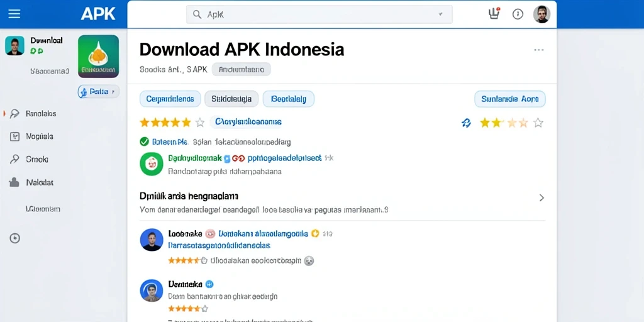Click the blue verified badge beside 'Dannoika'
Screen dimensions: 644x322
click(x=209, y=284)
